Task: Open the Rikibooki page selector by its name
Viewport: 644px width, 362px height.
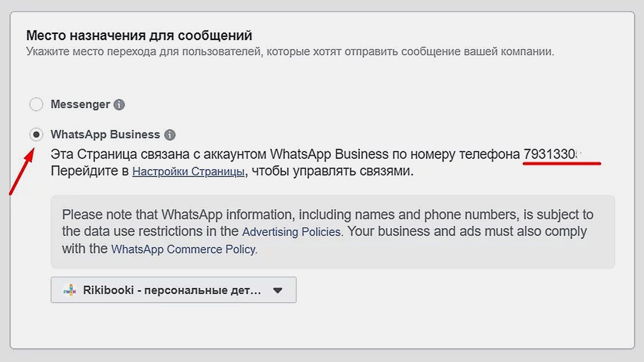Action: click(171, 290)
